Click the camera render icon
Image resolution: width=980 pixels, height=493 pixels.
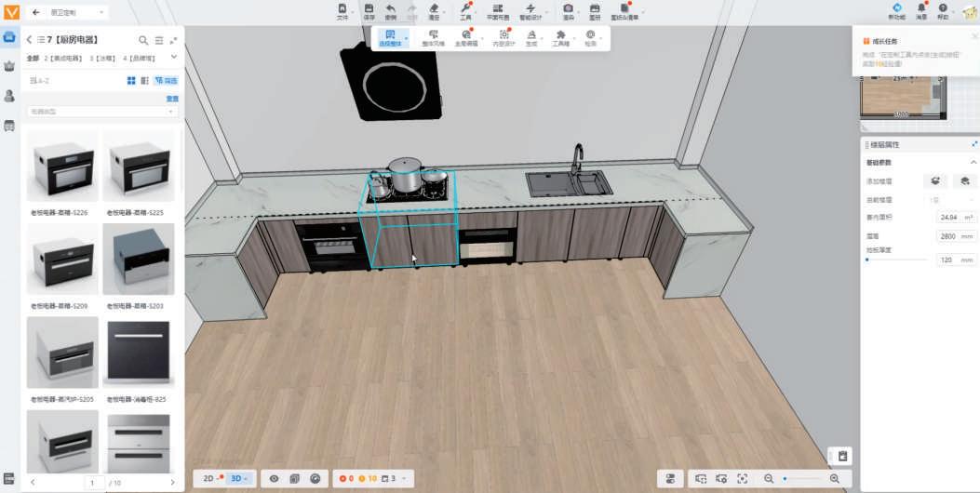(568, 8)
